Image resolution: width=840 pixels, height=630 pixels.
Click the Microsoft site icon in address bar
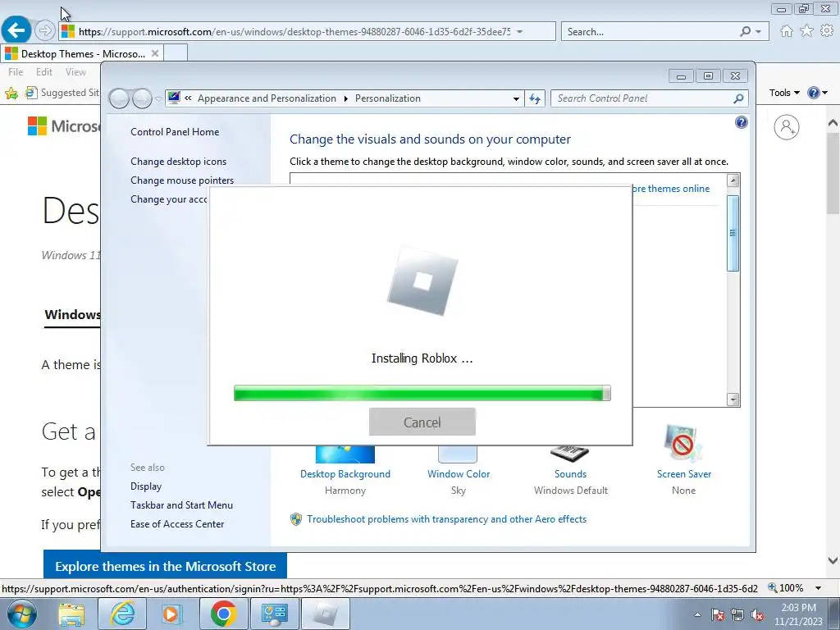pyautogui.click(x=67, y=32)
